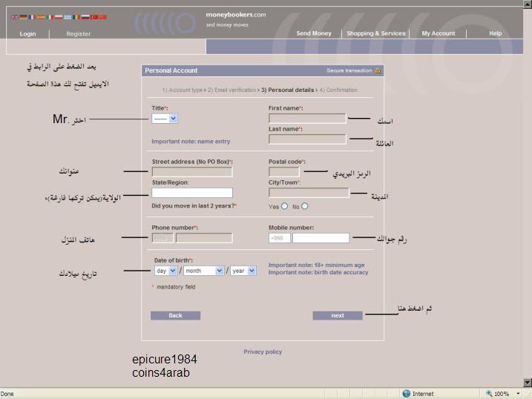The height and width of the screenshot is (399, 532).
Task: Click the '100%' zoom value
Action: tap(502, 394)
